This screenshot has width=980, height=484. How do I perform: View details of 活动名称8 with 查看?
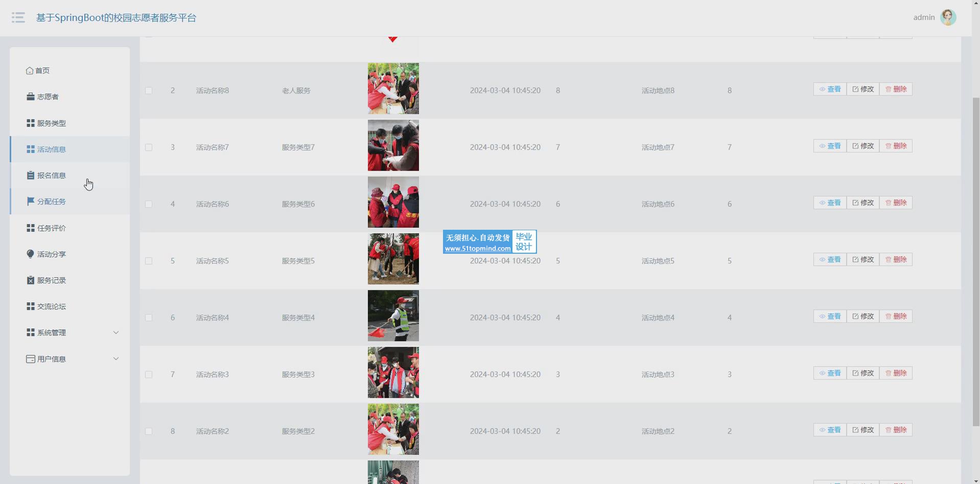[830, 89]
